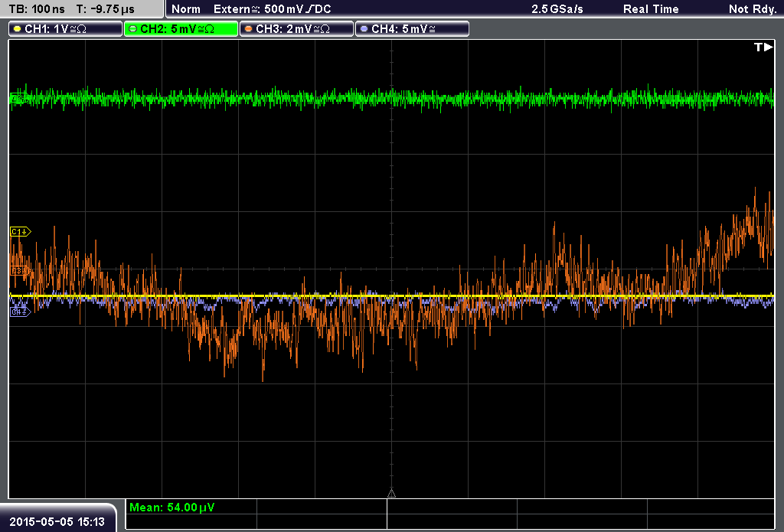This screenshot has width=784, height=532.
Task: Select the CH3: 2mV channel tab
Action: click(296, 29)
